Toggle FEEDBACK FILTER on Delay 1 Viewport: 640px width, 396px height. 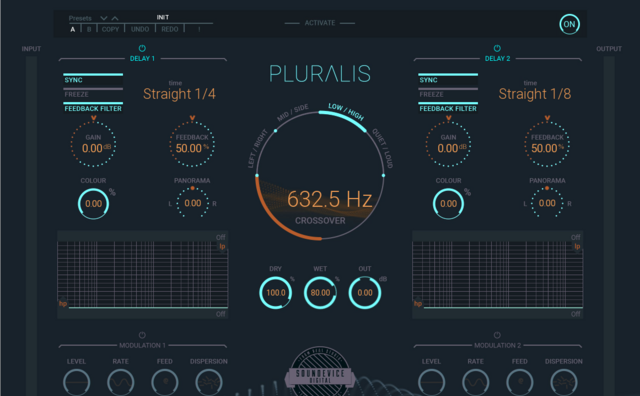93,108
